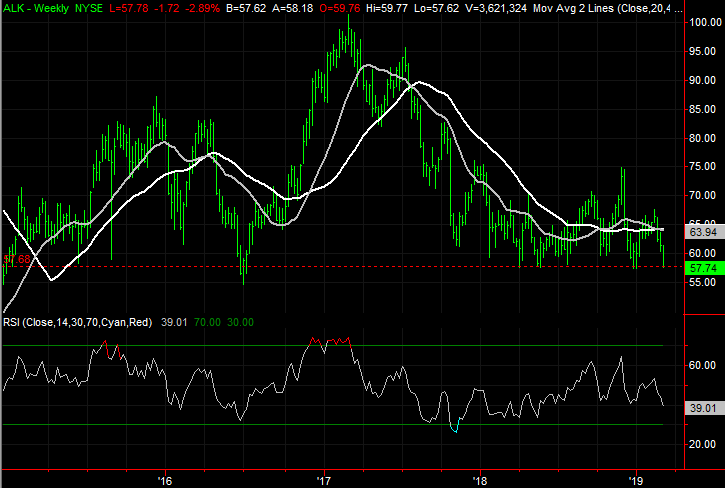Click the 90.00 price axis label
This screenshot has height=488, width=725.
tap(703, 80)
